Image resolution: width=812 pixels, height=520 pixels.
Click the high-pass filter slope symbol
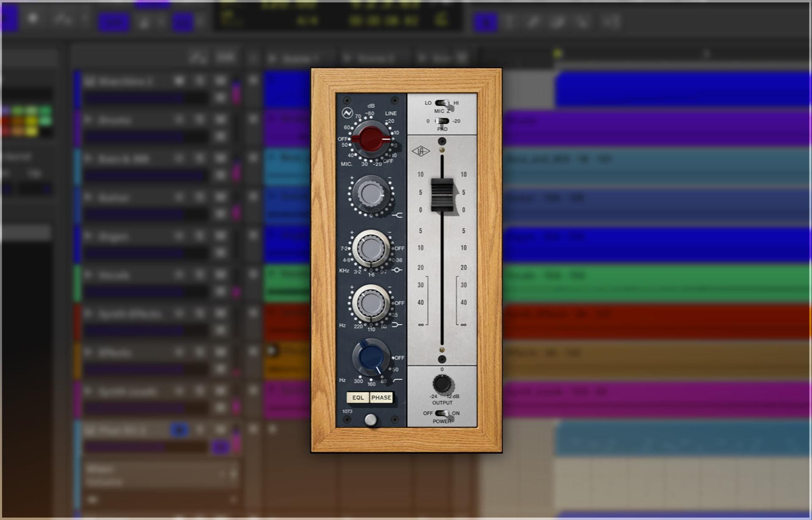click(x=398, y=380)
